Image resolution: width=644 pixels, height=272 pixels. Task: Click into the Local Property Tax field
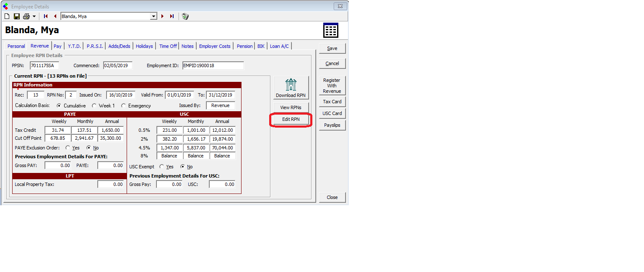pos(110,184)
